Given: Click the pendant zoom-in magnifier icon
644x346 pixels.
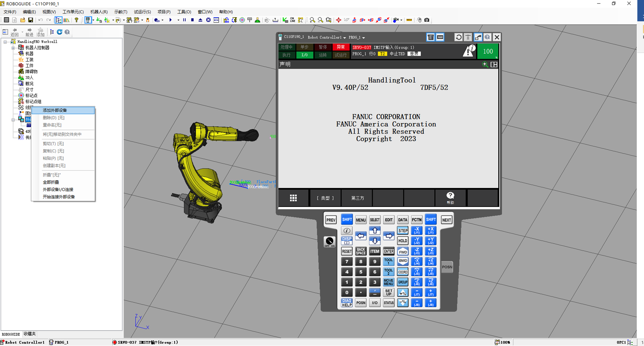Looking at the screenshot, I should (x=485, y=64).
